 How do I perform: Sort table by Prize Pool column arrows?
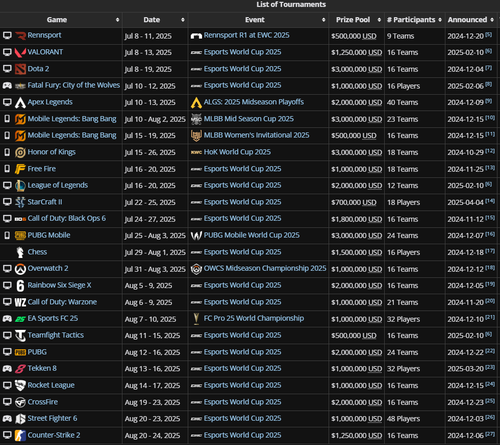pos(379,20)
